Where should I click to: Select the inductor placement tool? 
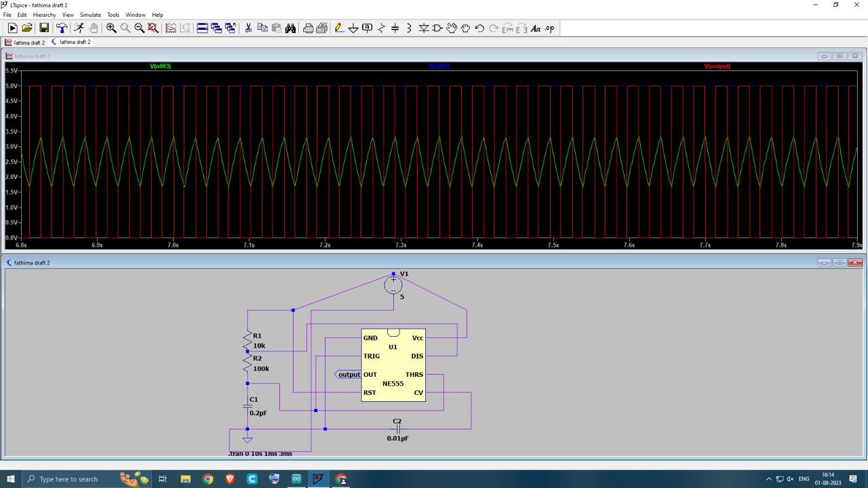(409, 28)
